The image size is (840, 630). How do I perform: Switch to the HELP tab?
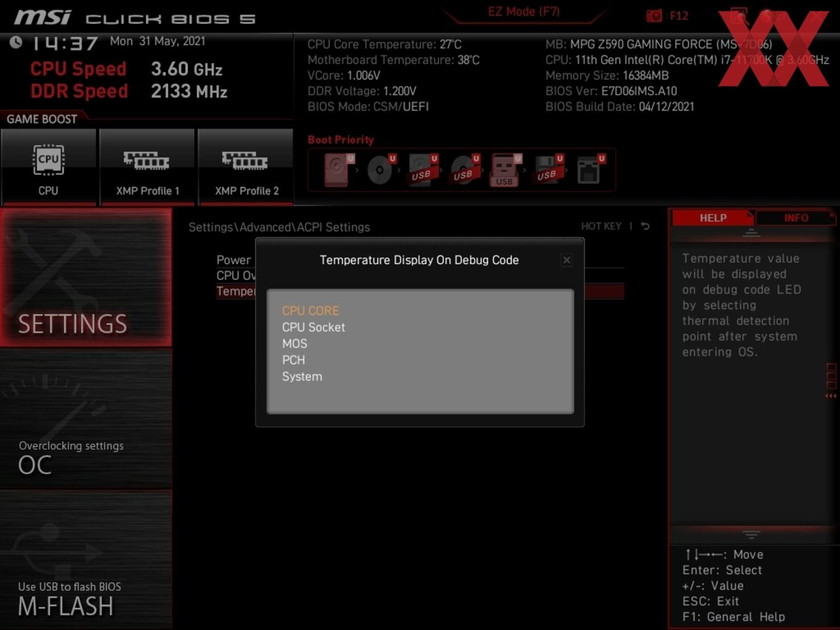click(x=713, y=218)
